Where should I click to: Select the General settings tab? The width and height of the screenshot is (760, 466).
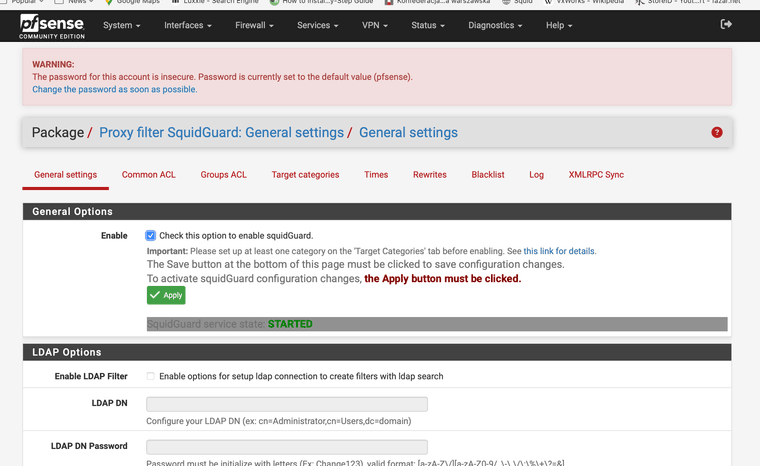tap(65, 175)
